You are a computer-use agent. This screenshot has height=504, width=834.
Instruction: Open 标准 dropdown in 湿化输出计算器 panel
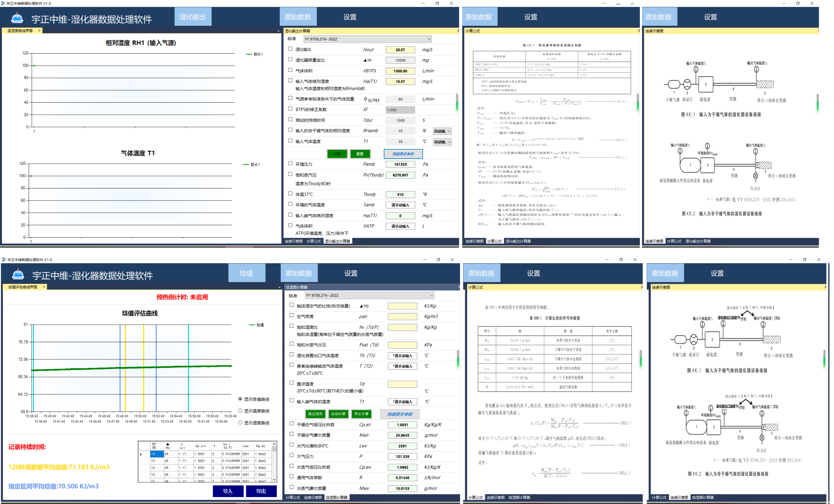pyautogui.click(x=429, y=39)
